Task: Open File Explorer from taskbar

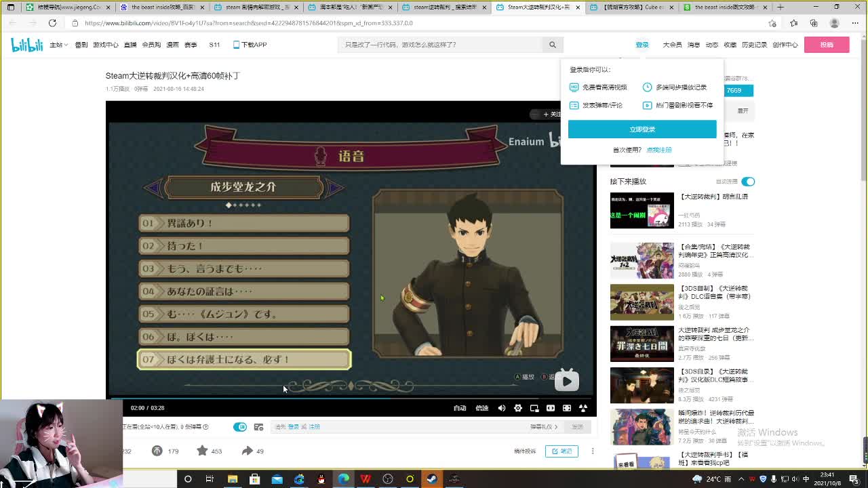Action: (x=233, y=479)
